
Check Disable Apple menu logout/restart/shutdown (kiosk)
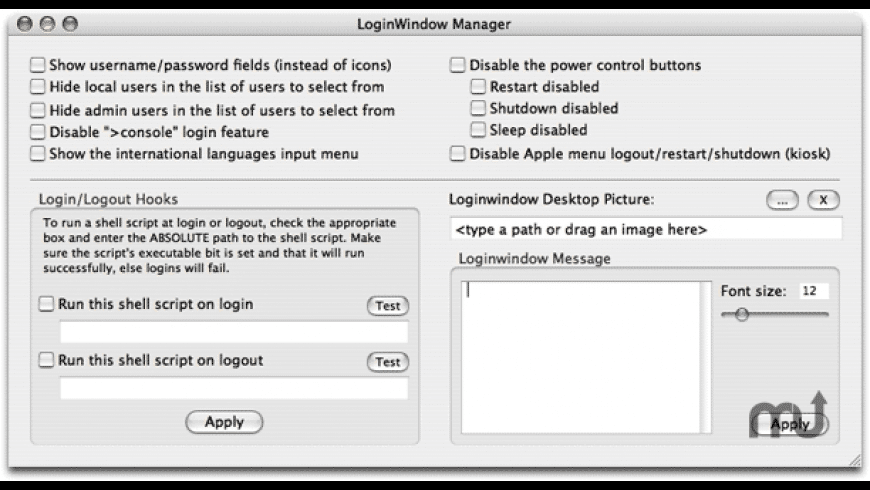(457, 153)
